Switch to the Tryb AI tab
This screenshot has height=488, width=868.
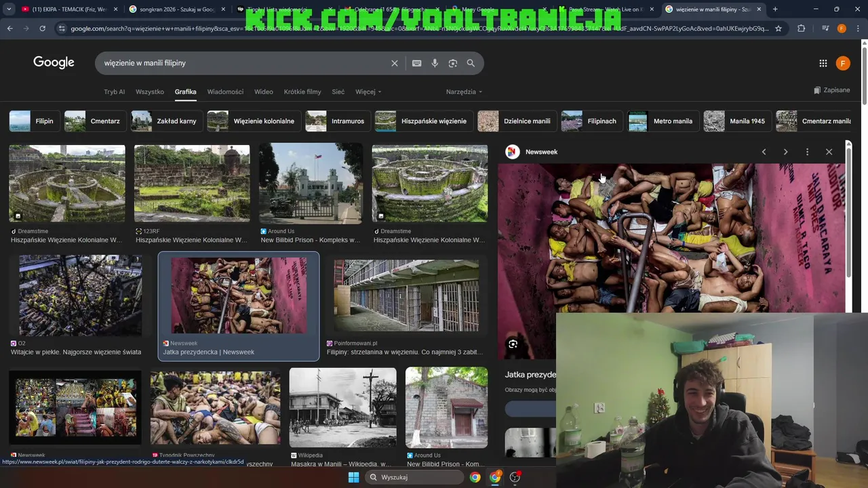pyautogui.click(x=114, y=91)
